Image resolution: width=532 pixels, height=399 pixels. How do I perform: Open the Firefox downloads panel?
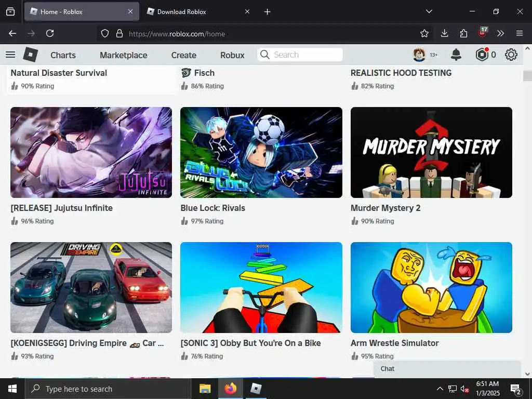point(445,33)
